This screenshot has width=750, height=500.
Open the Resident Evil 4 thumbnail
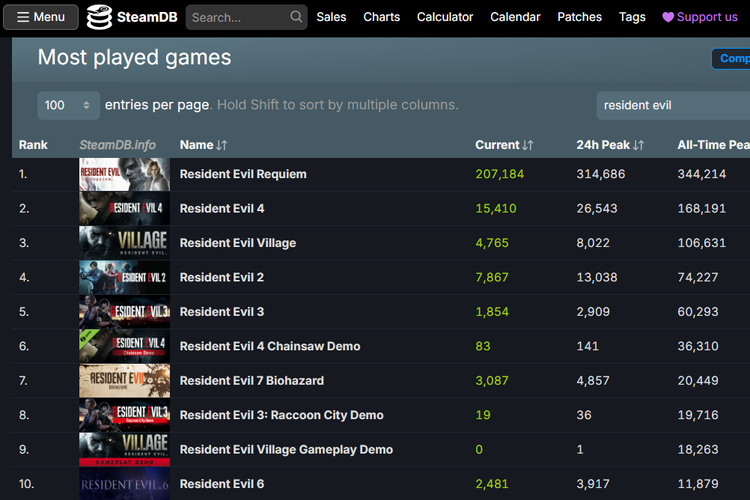(124, 209)
